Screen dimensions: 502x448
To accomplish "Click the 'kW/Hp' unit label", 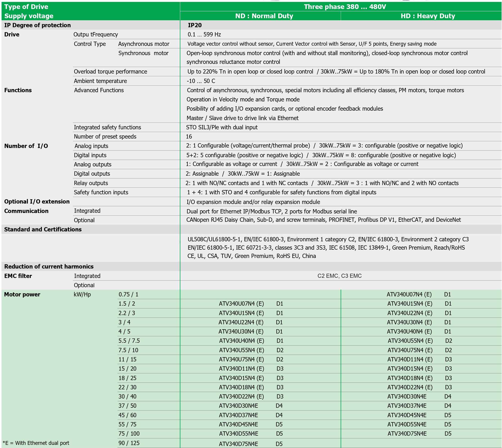I will [x=82, y=294].
